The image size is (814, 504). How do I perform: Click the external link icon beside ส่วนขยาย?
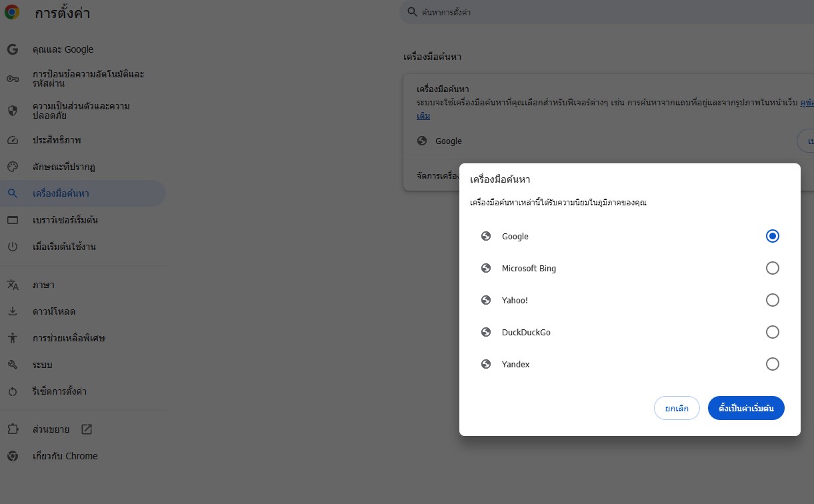point(87,429)
